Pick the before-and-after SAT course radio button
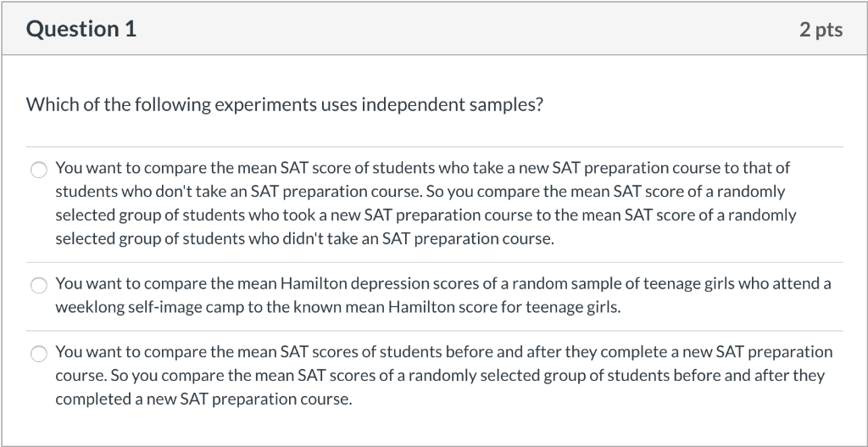The image size is (868, 447). coord(39,354)
